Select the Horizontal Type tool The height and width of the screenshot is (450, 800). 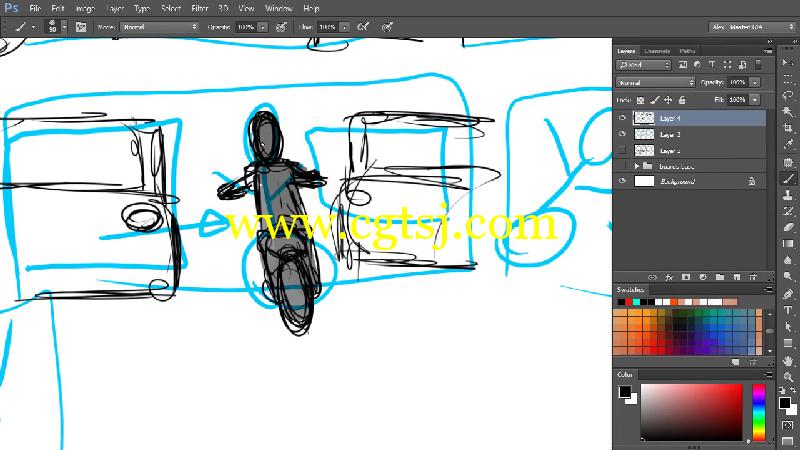pyautogui.click(x=788, y=310)
